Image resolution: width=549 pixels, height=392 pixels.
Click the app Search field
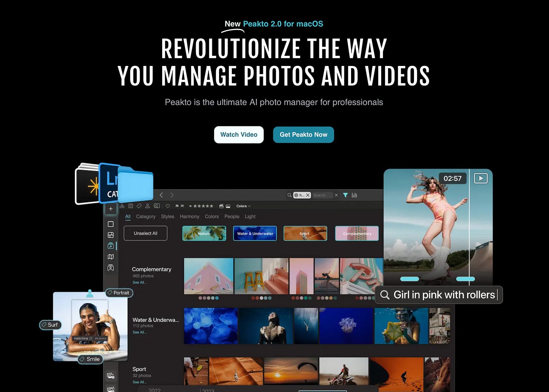coord(322,195)
